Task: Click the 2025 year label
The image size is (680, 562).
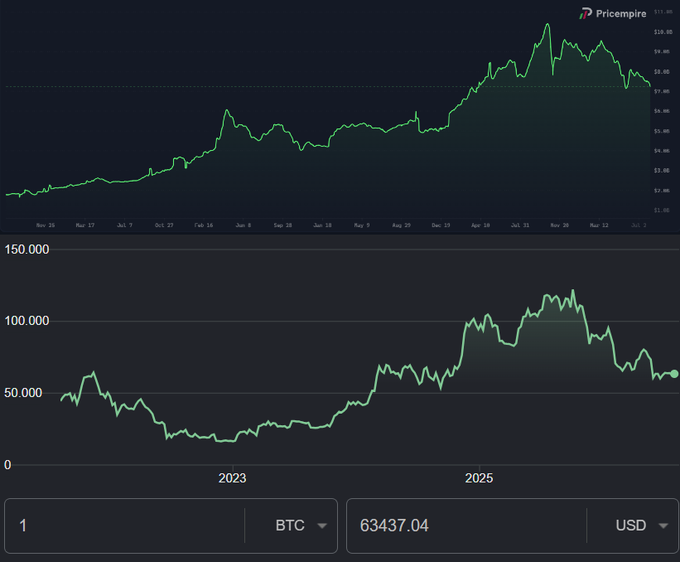Action: [479, 478]
